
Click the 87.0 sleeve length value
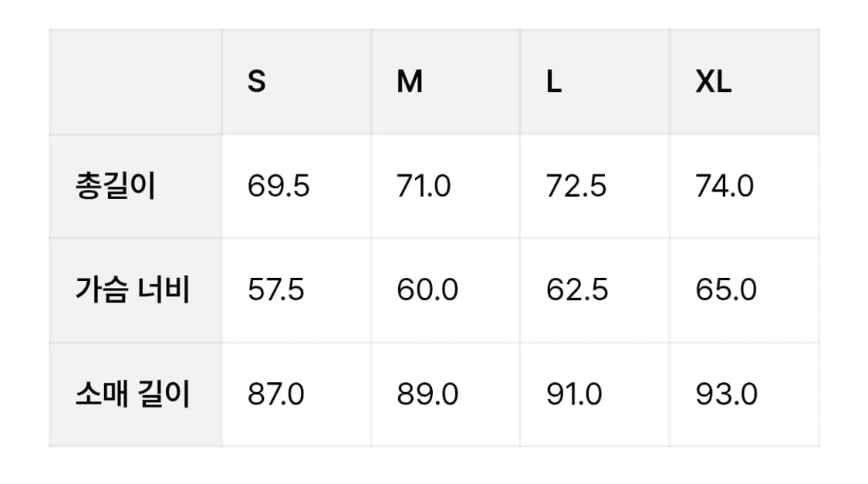(276, 394)
